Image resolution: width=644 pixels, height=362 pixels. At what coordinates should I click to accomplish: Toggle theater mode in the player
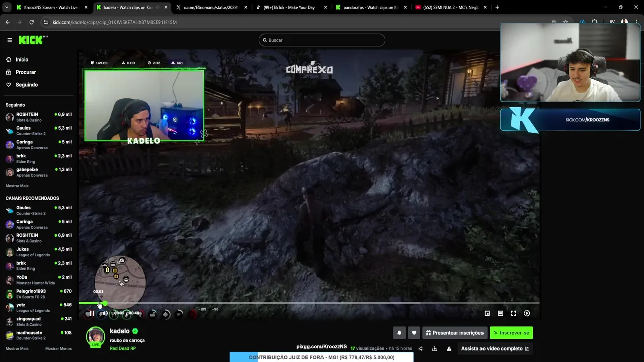[500, 313]
